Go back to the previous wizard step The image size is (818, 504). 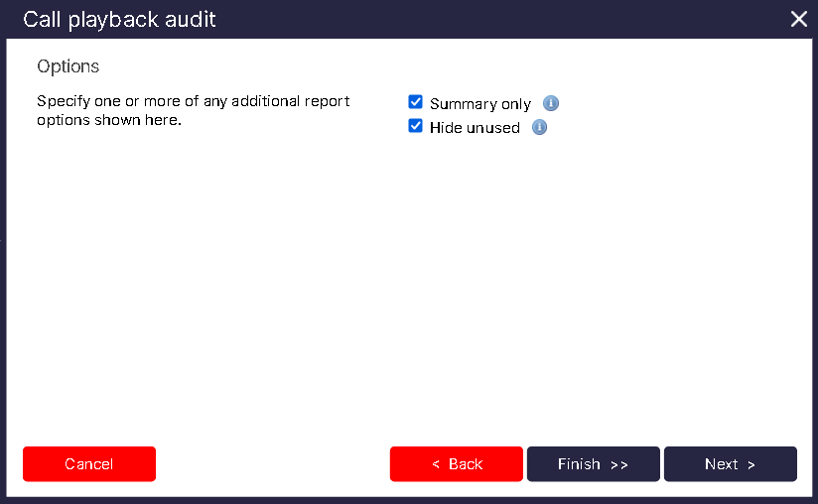457,464
